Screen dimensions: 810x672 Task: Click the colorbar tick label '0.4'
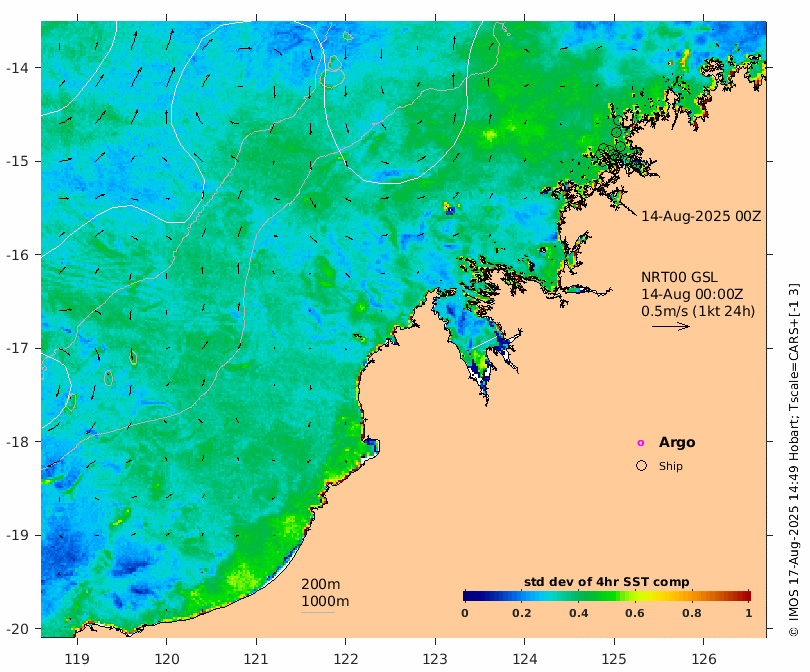[x=578, y=613]
